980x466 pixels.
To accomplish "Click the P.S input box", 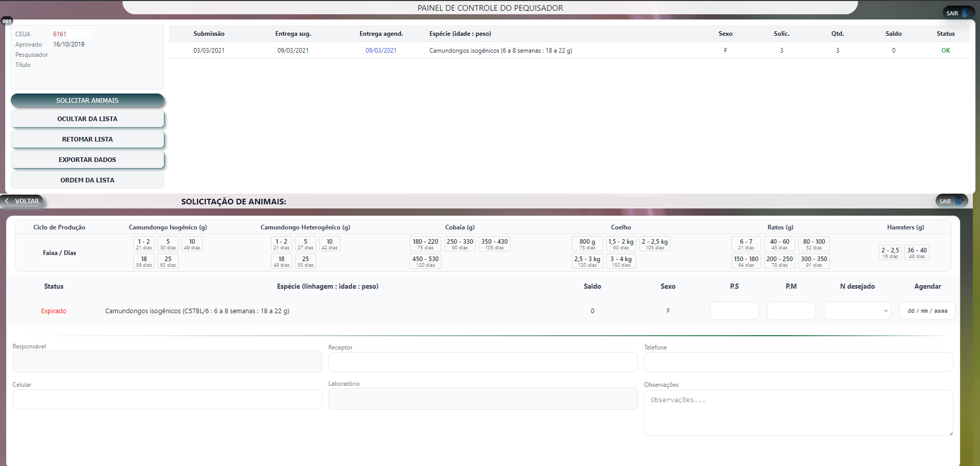I will coord(734,311).
